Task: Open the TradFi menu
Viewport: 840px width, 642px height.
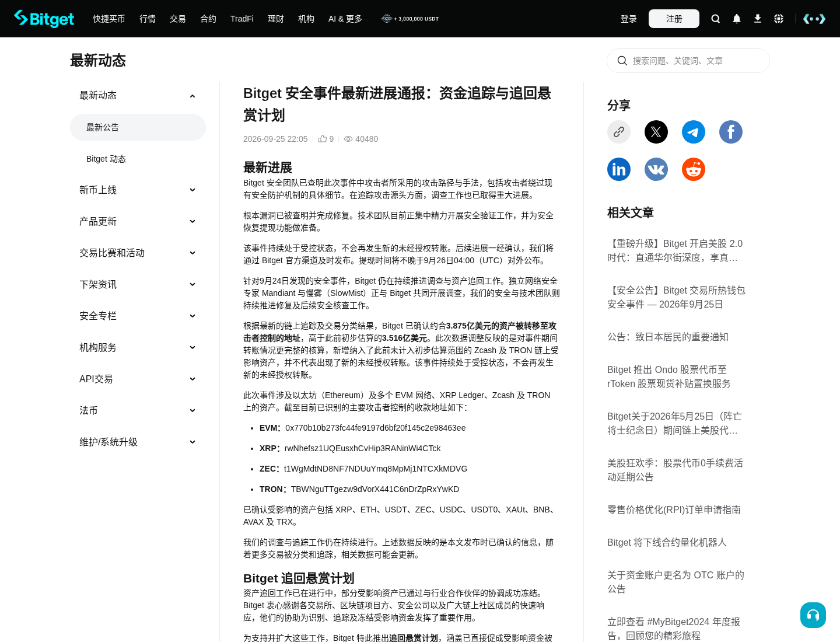Action: 242,19
